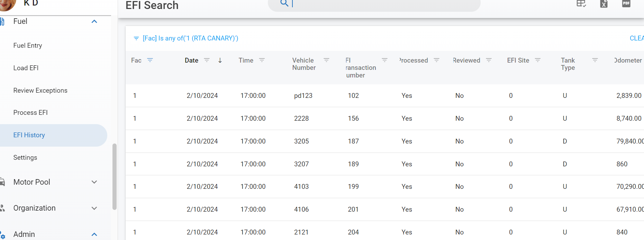Click the sidebar vertical scrollbar
Image resolution: width=644 pixels, height=240 pixels.
point(115,176)
